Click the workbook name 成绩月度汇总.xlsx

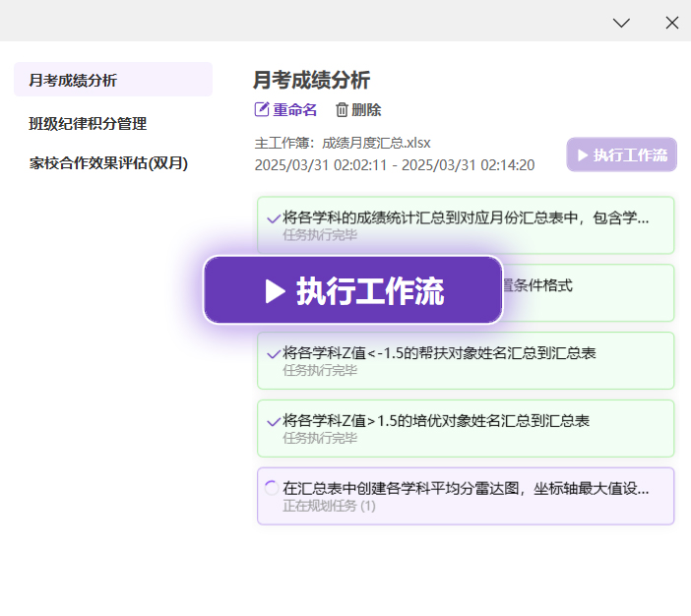(x=377, y=142)
